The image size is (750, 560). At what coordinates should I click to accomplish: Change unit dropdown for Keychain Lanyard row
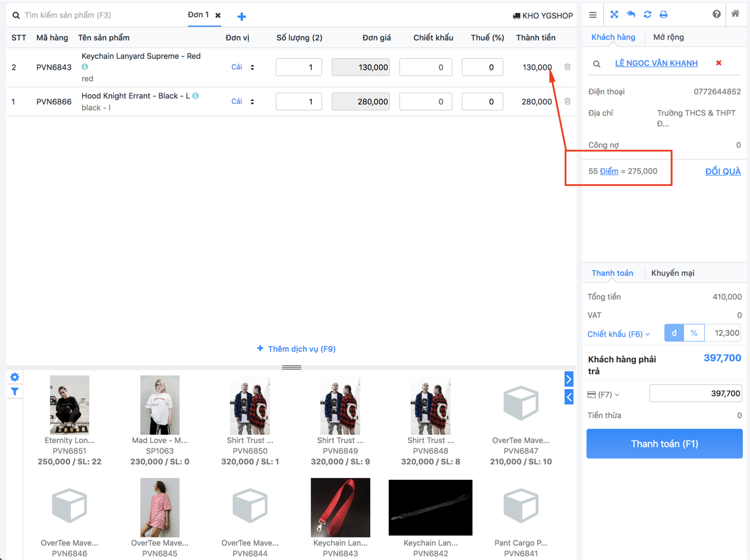coord(243,67)
